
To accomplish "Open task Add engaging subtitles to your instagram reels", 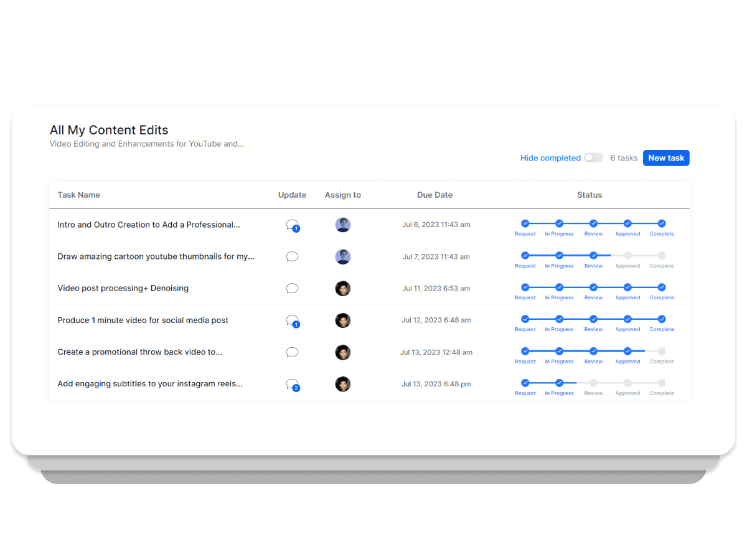I will (x=150, y=384).
